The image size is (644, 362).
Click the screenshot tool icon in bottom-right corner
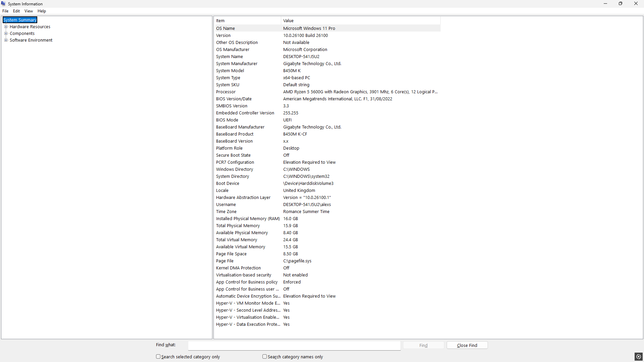[x=639, y=357]
